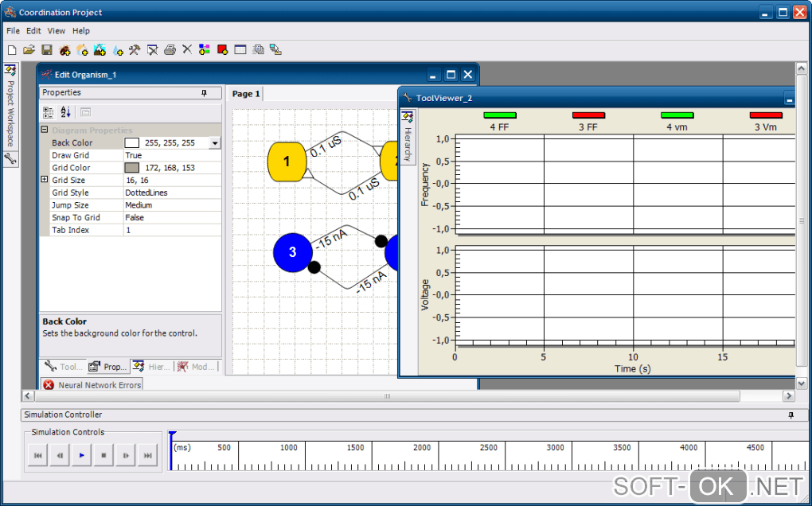Collapse the Diagram Properties group
The height and width of the screenshot is (506, 812).
(x=45, y=130)
